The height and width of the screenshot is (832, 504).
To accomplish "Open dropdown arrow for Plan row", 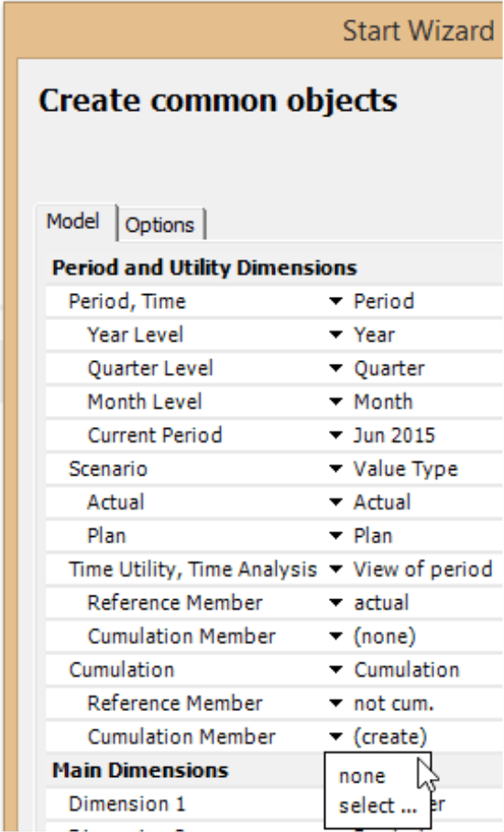I will pyautogui.click(x=335, y=535).
